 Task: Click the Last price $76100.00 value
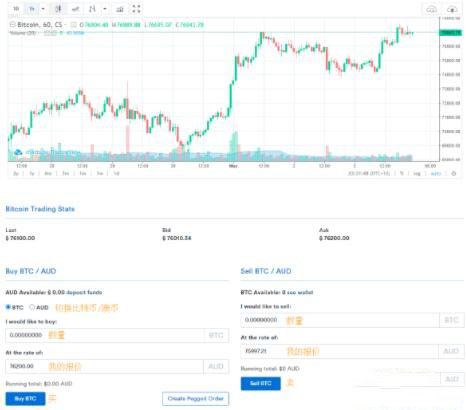pyautogui.click(x=20, y=238)
